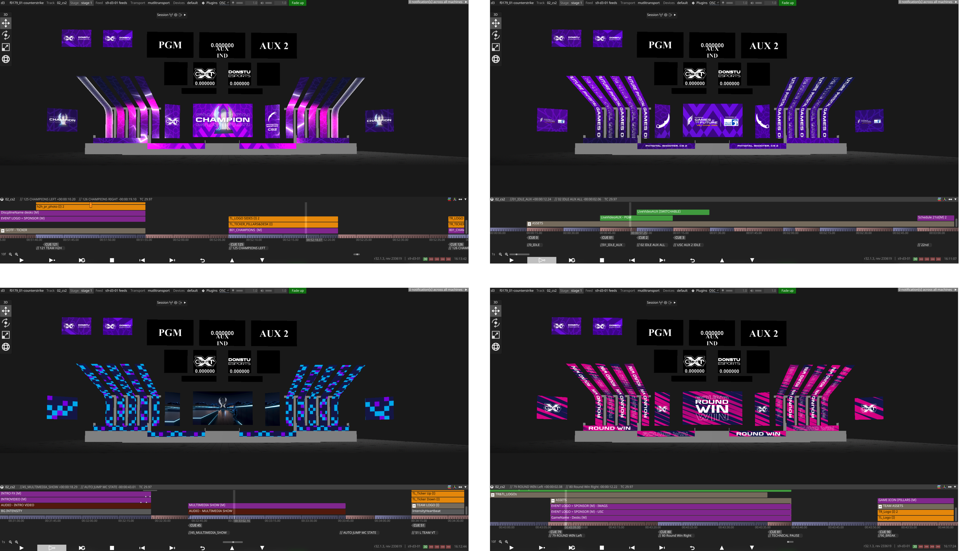980x551 pixels.
Task: Toggle the 3D view mode button
Action: tap(5, 14)
